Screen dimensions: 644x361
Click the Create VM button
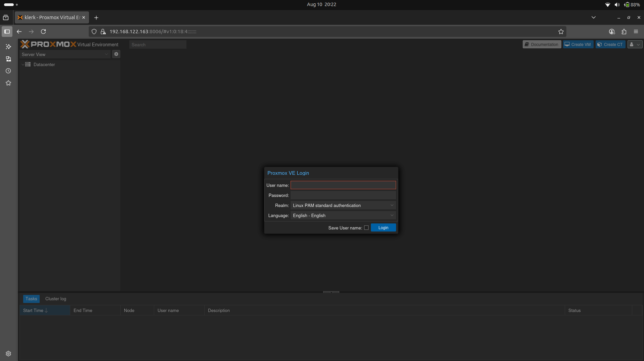pos(578,44)
